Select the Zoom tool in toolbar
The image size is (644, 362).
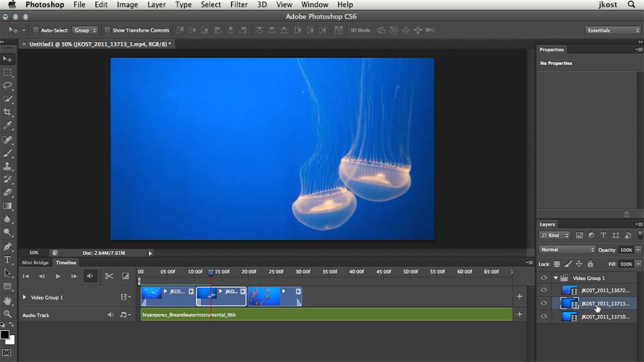coord(8,314)
